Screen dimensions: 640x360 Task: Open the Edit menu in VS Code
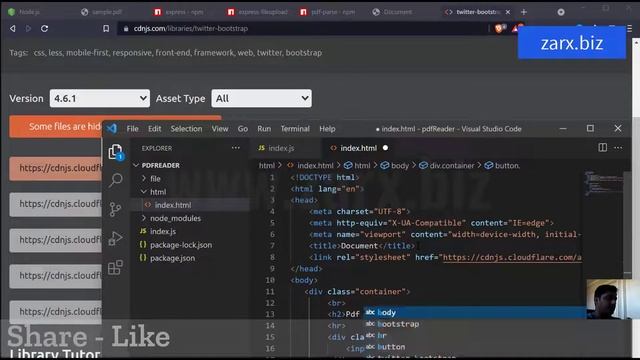[x=154, y=129]
